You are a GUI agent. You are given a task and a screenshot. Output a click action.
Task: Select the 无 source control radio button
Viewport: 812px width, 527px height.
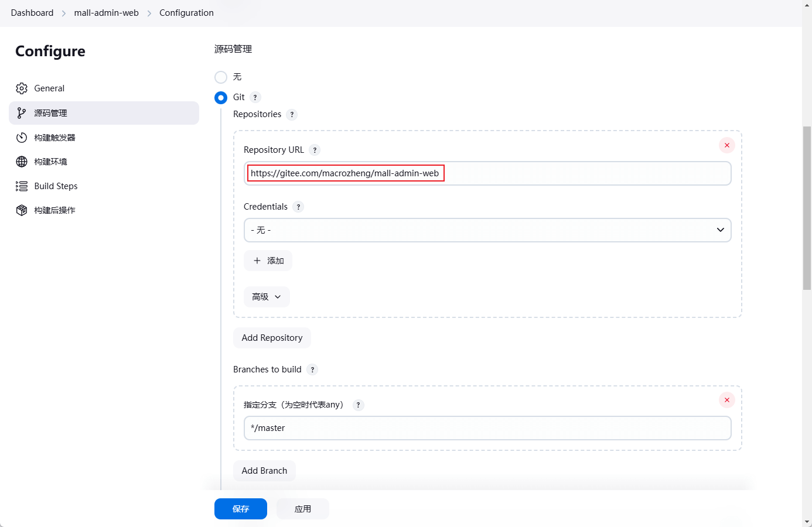click(x=221, y=77)
